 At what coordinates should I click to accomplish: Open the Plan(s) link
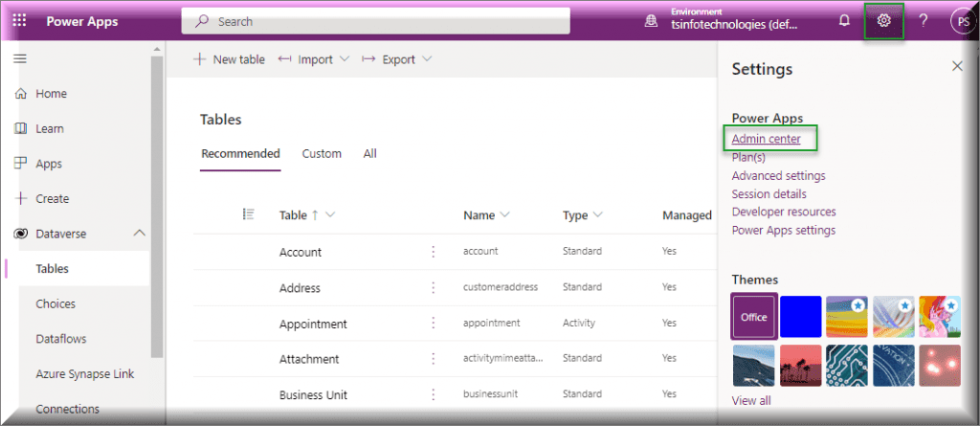(748, 158)
